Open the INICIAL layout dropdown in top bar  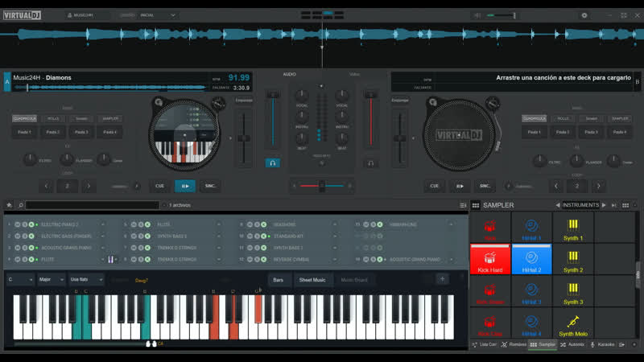click(x=158, y=15)
